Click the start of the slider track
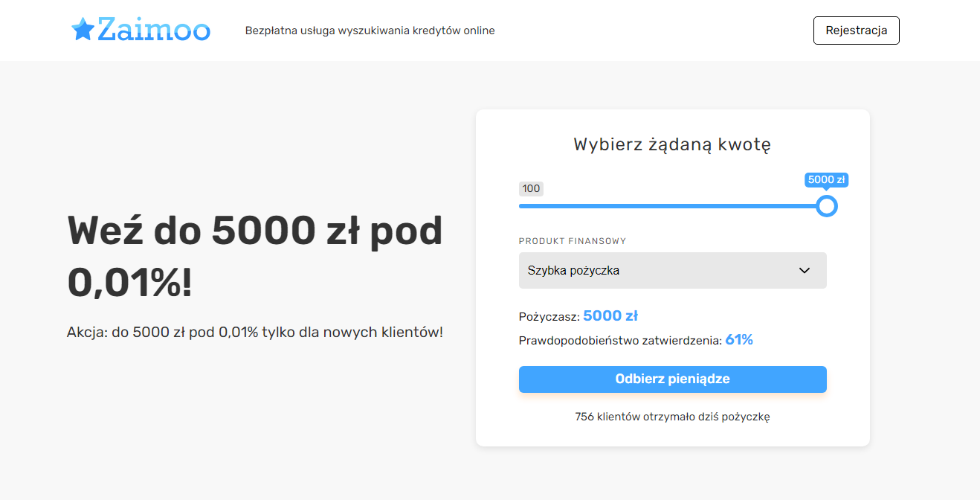 (x=522, y=206)
